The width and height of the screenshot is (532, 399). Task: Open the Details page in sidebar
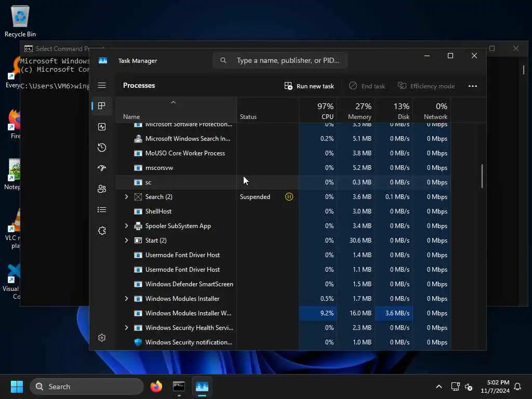pos(102,210)
